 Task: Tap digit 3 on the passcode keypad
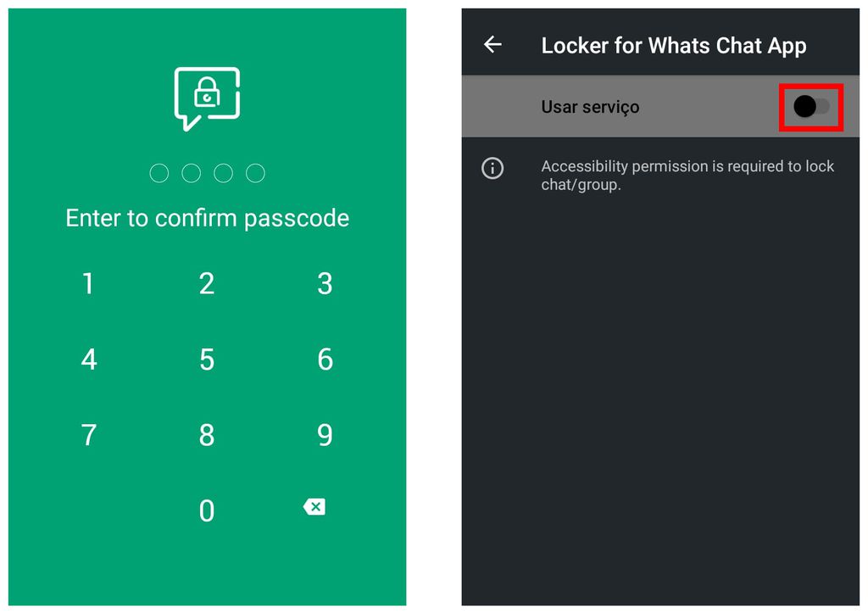[x=325, y=283]
